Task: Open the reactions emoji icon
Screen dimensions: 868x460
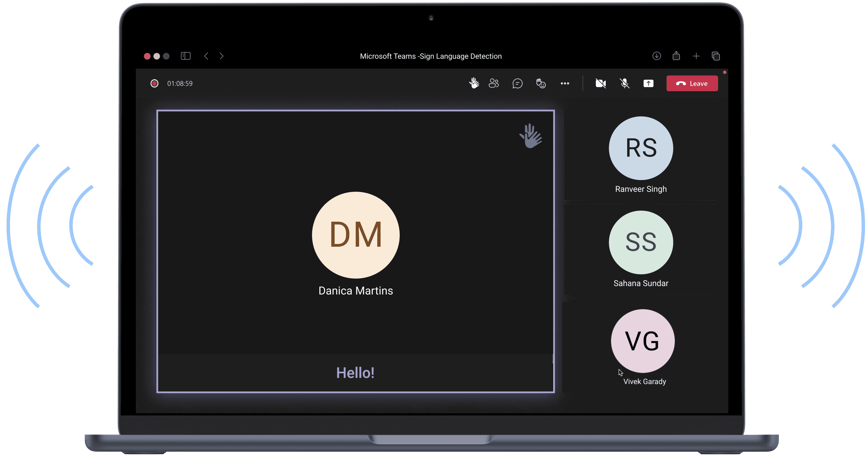Action: pos(541,83)
